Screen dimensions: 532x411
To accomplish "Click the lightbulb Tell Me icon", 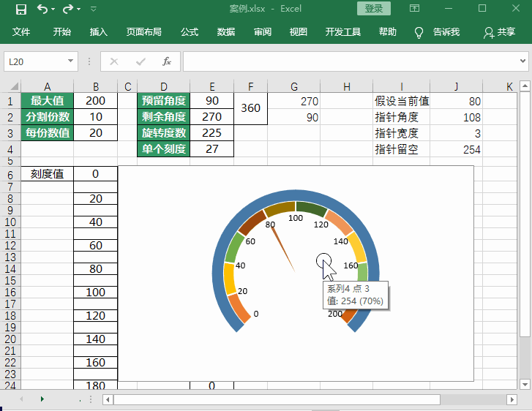I will [x=419, y=33].
